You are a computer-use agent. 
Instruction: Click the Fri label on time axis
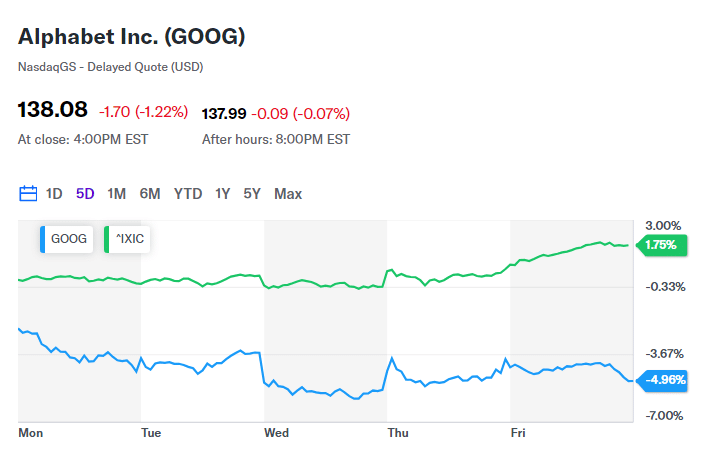(x=518, y=433)
